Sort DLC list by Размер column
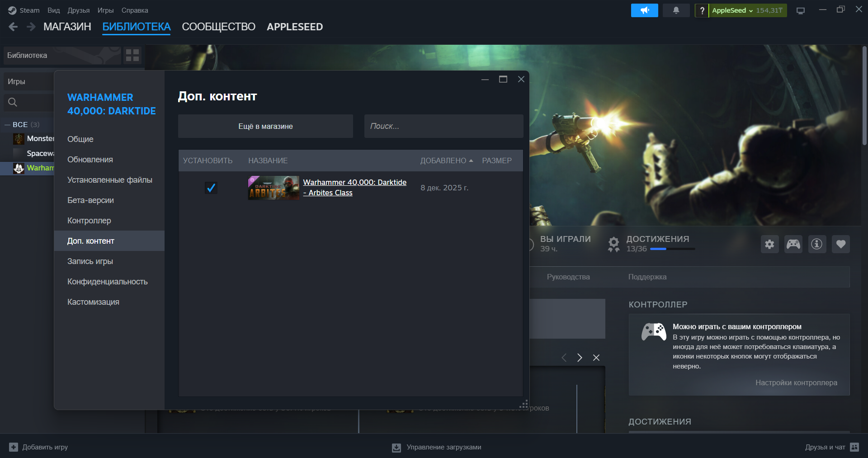This screenshot has width=868, height=458. pos(497,161)
